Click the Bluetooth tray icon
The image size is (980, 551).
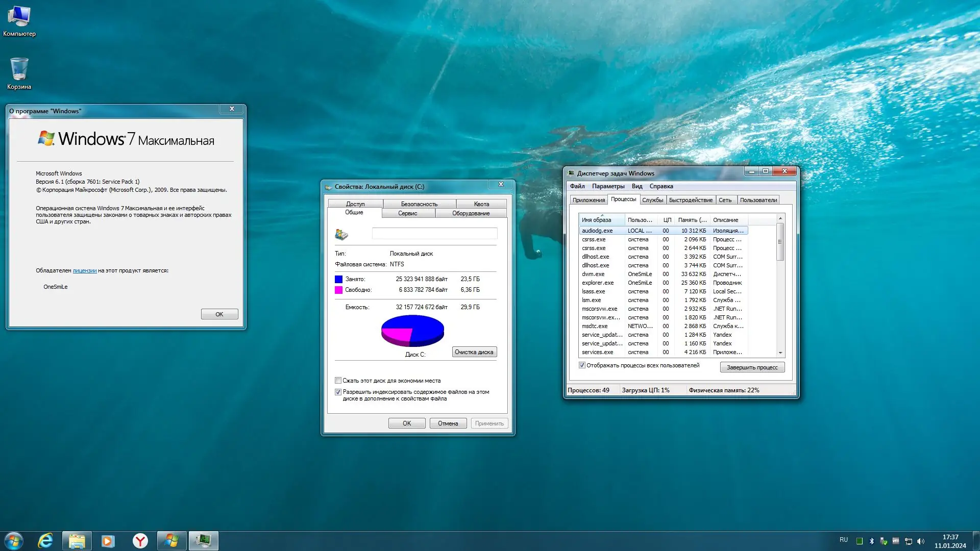point(872,541)
